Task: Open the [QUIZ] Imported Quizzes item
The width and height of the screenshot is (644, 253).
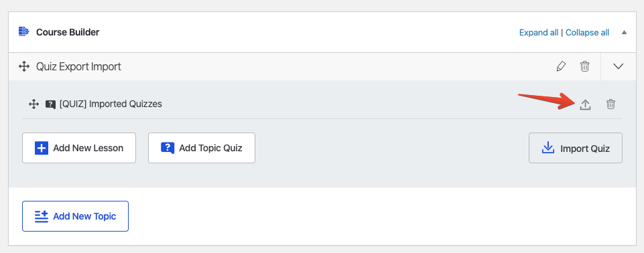Action: click(x=111, y=104)
